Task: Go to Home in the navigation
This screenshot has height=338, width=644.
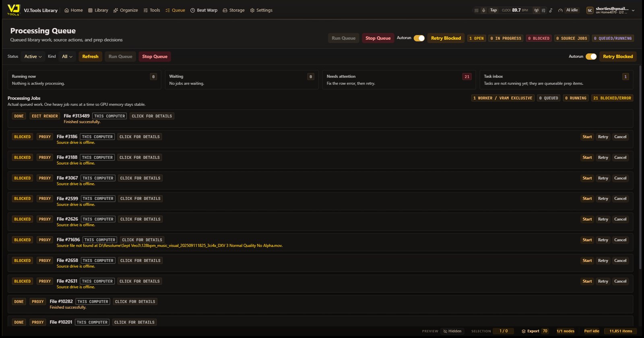Action: click(x=74, y=10)
